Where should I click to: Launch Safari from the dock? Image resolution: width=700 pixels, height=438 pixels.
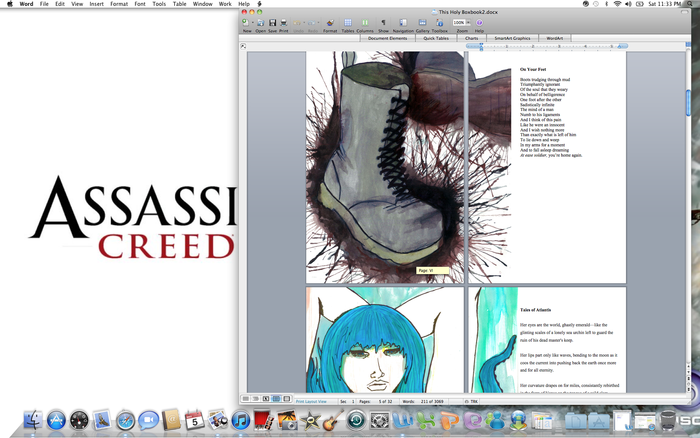tap(125, 420)
